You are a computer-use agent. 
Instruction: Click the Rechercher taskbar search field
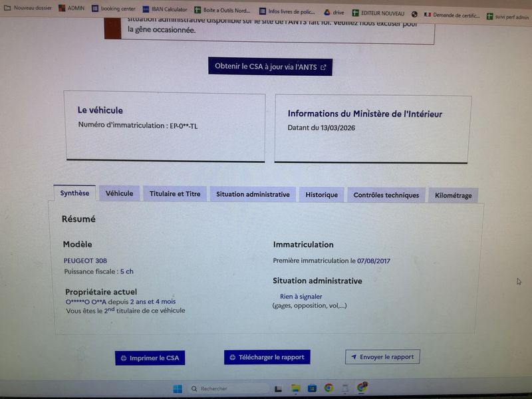pos(229,388)
